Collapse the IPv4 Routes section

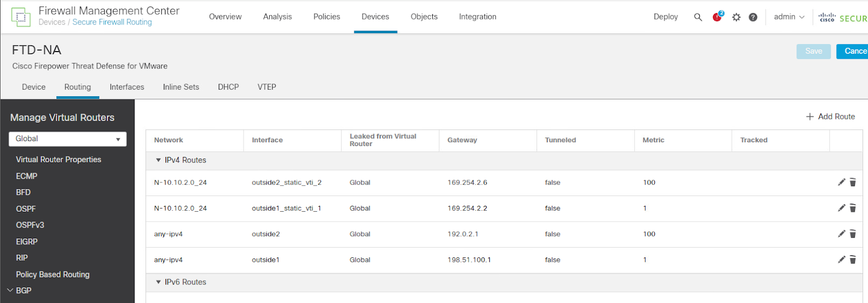(158, 160)
